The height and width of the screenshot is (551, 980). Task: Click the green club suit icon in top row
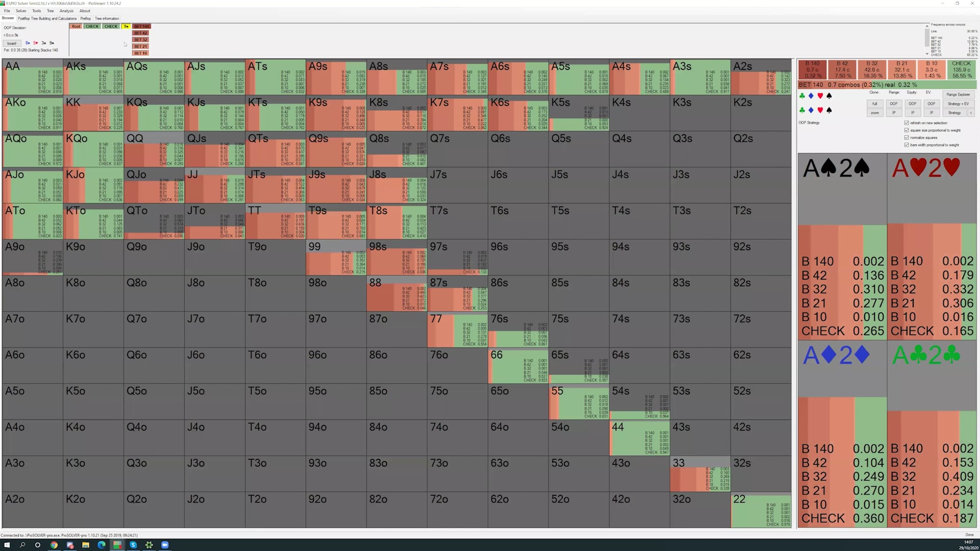[802, 95]
